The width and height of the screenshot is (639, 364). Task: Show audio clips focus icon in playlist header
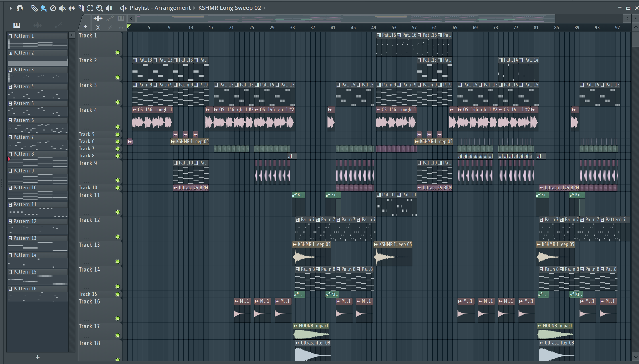[98, 18]
